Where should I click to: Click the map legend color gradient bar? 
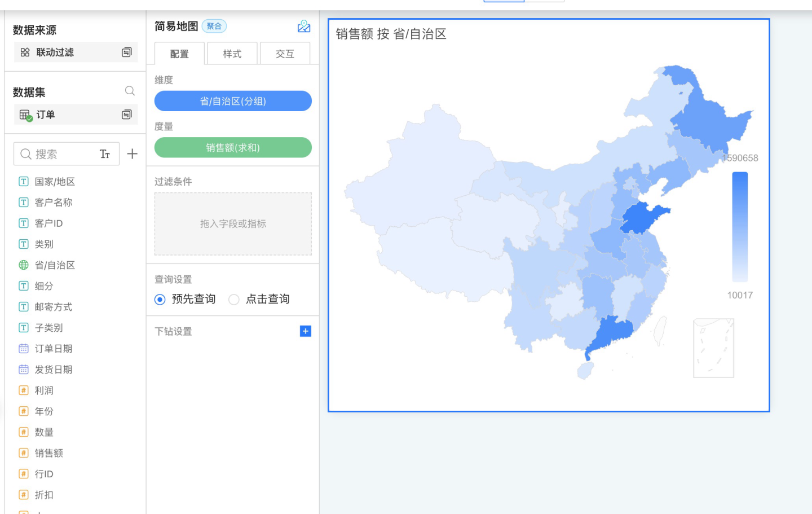740,227
